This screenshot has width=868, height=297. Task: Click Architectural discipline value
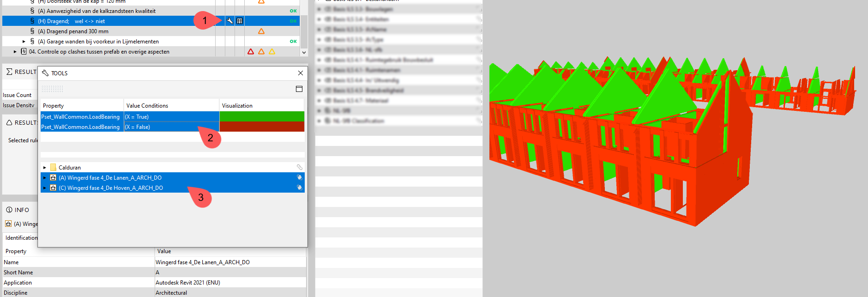coord(171,293)
